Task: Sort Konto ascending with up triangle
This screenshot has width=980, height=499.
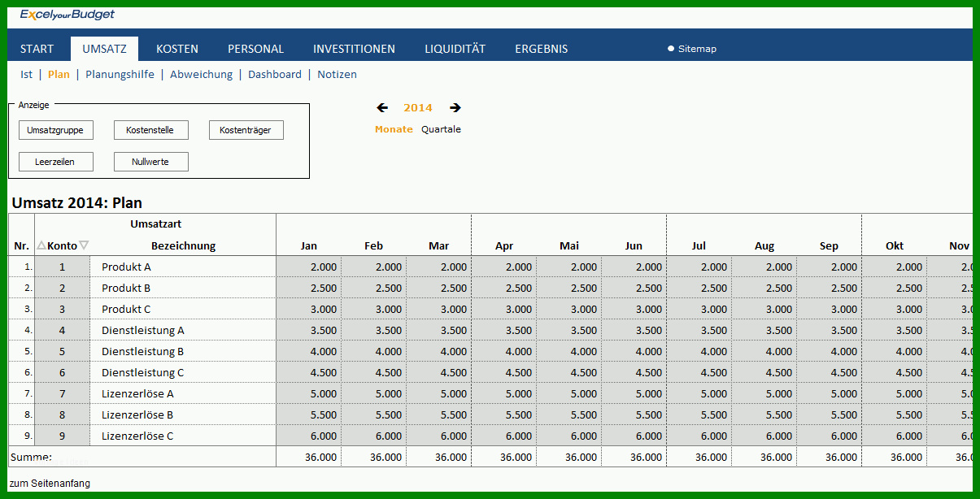Action: tap(41, 245)
